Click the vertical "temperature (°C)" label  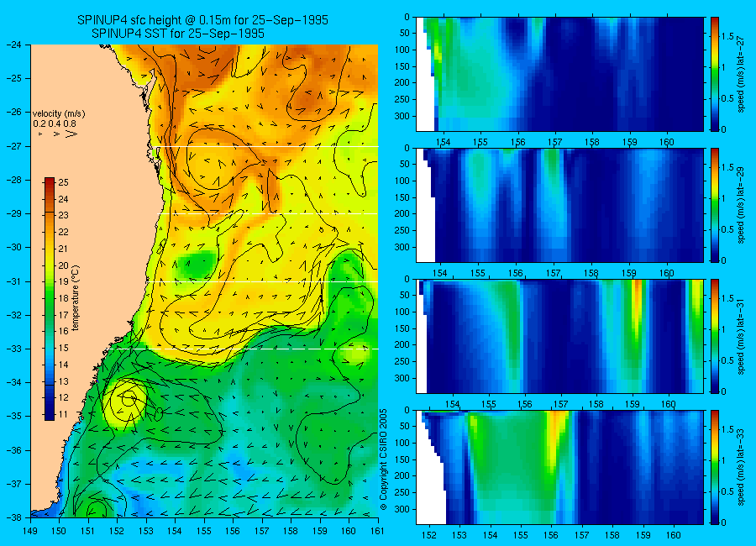[76, 298]
